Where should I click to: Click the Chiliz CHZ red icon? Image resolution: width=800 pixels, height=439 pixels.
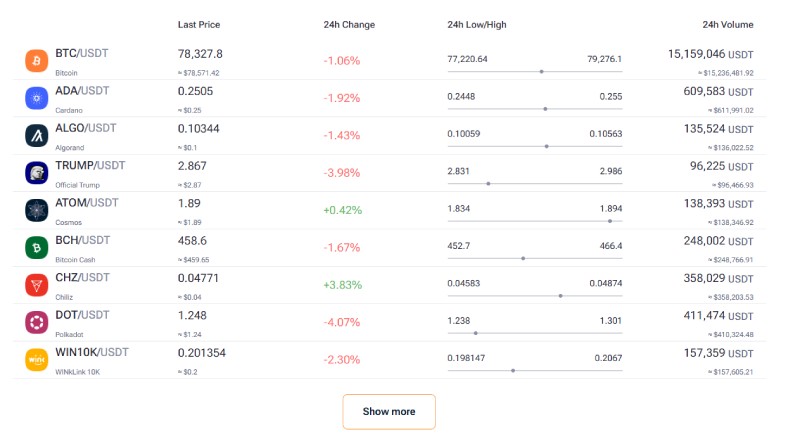36,285
